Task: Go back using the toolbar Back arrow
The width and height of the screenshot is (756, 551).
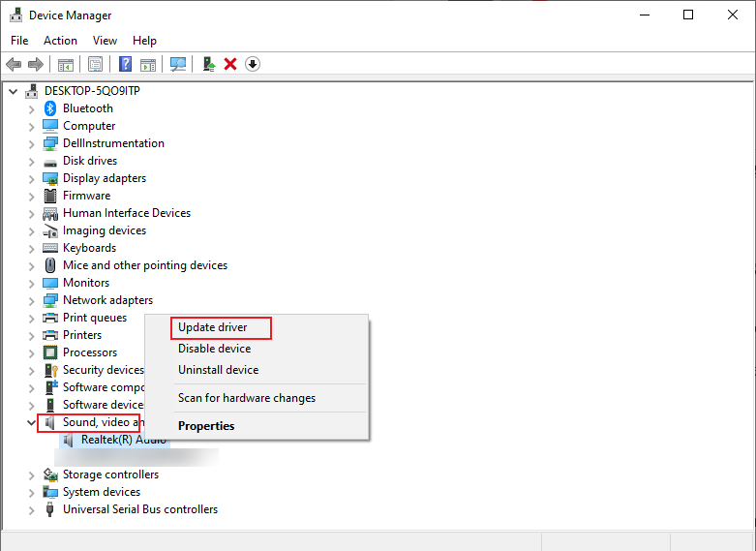Action: [14, 64]
